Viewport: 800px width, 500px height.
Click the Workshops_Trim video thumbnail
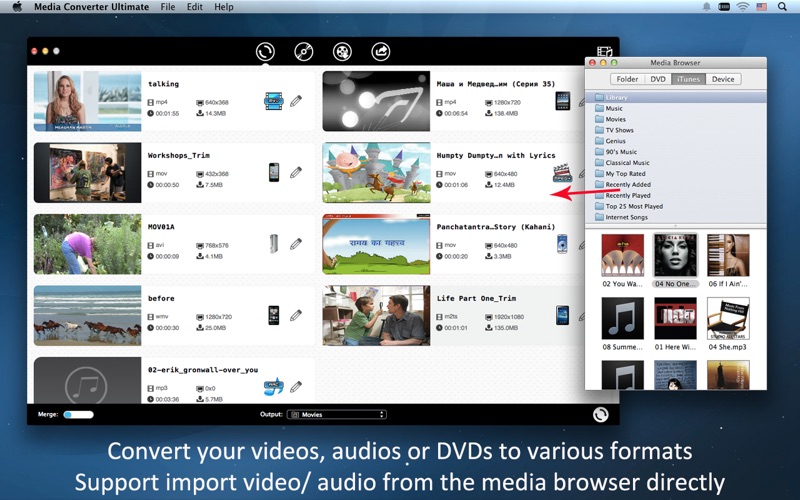pos(87,172)
